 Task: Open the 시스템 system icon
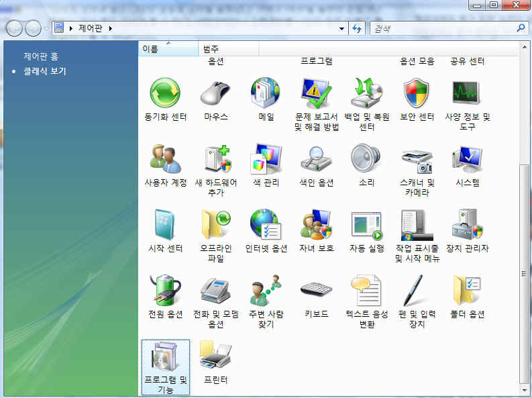point(467,159)
